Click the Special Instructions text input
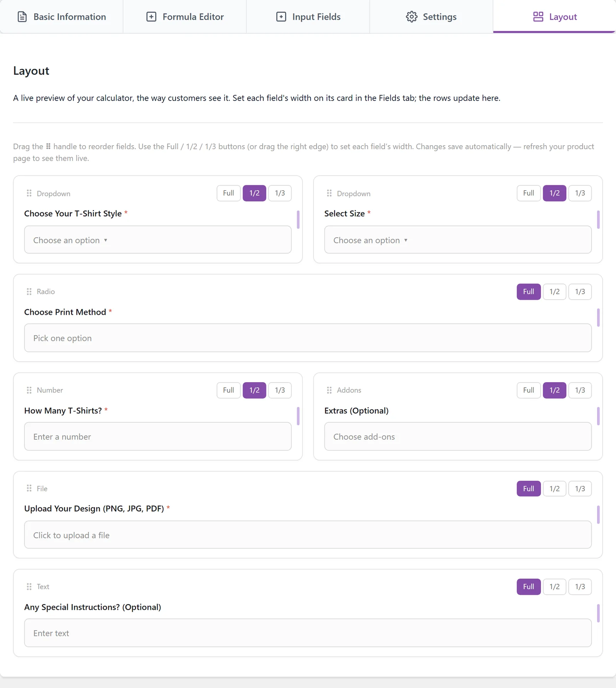Screen dimensions: 616x688 [x=308, y=633]
